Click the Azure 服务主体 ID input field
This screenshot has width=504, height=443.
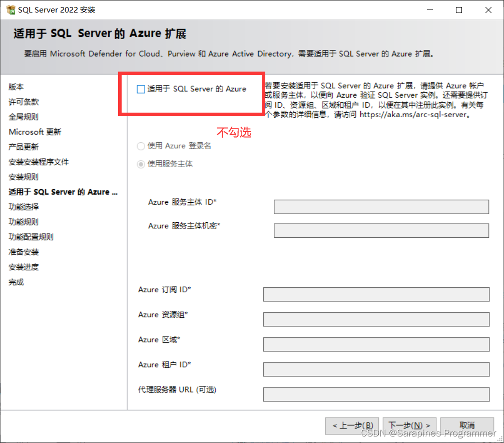pyautogui.click(x=381, y=207)
